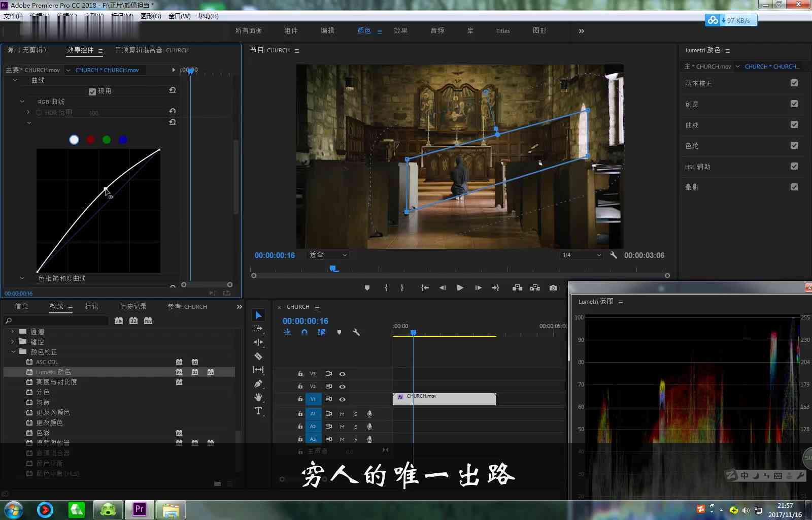The height and width of the screenshot is (520, 812).
Task: Click the Lift button
Action: pos(517,287)
